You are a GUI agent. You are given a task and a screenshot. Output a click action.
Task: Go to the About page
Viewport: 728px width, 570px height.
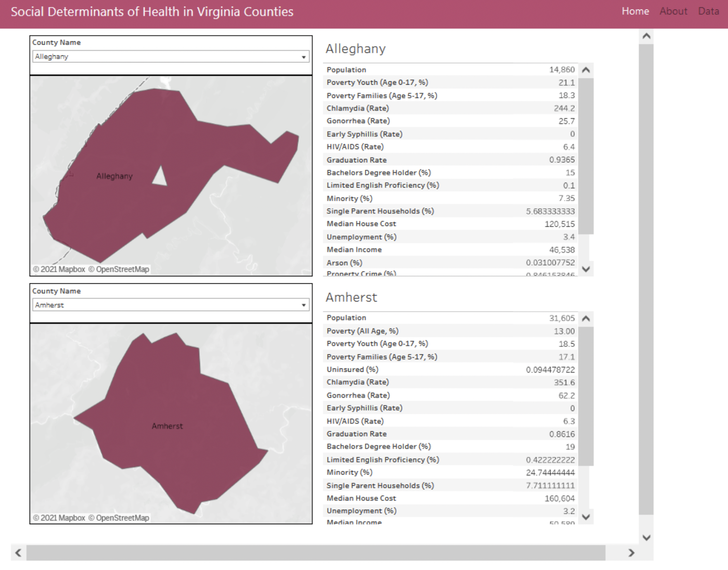tap(673, 11)
